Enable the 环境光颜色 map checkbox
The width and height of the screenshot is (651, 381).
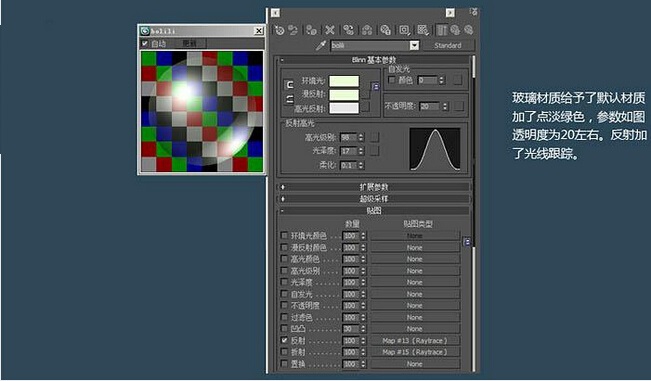click(x=284, y=235)
